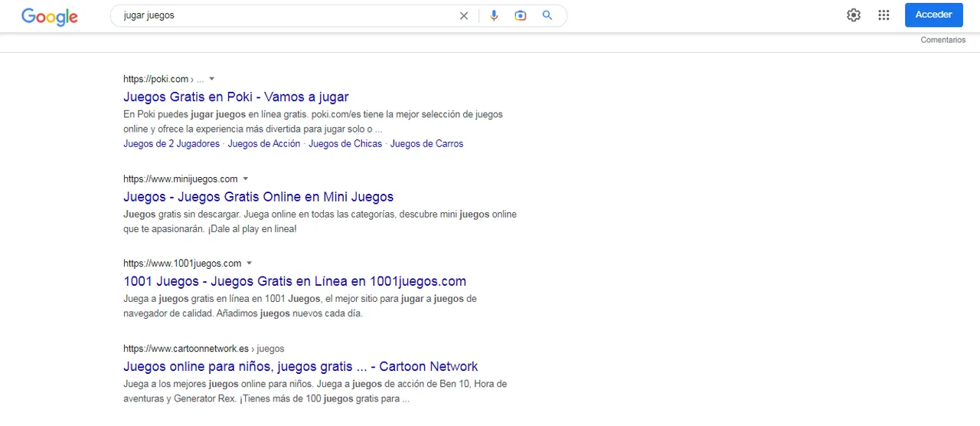980x426 pixels.
Task: Expand the poki.com result dropdown arrow
Action: tap(212, 79)
